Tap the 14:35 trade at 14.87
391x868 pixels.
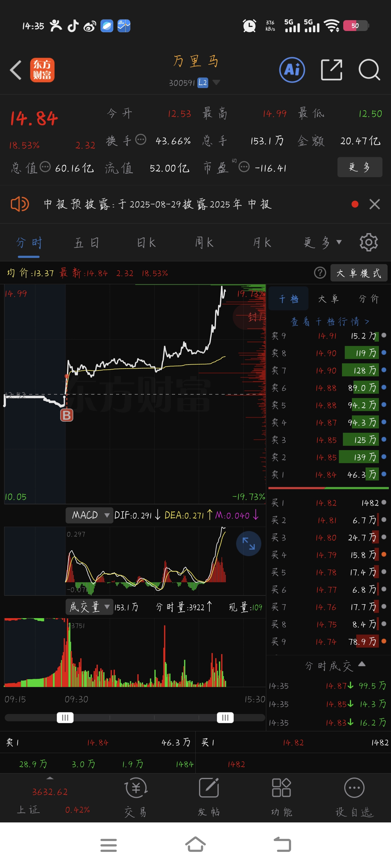(x=328, y=686)
